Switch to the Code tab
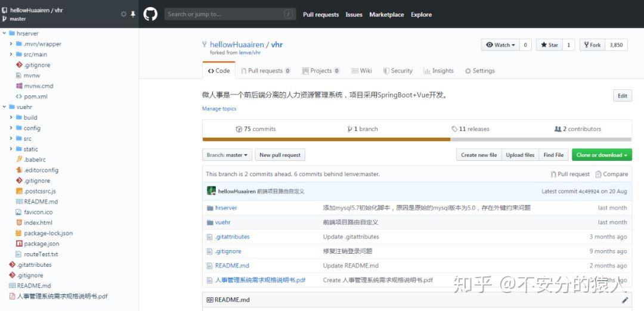This screenshot has width=644, height=311. pyautogui.click(x=219, y=70)
